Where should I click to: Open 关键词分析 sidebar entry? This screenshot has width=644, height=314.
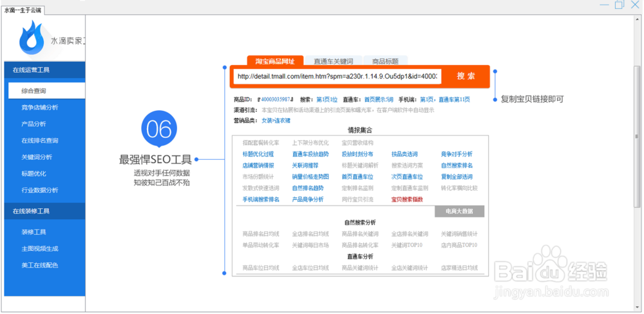(x=37, y=157)
